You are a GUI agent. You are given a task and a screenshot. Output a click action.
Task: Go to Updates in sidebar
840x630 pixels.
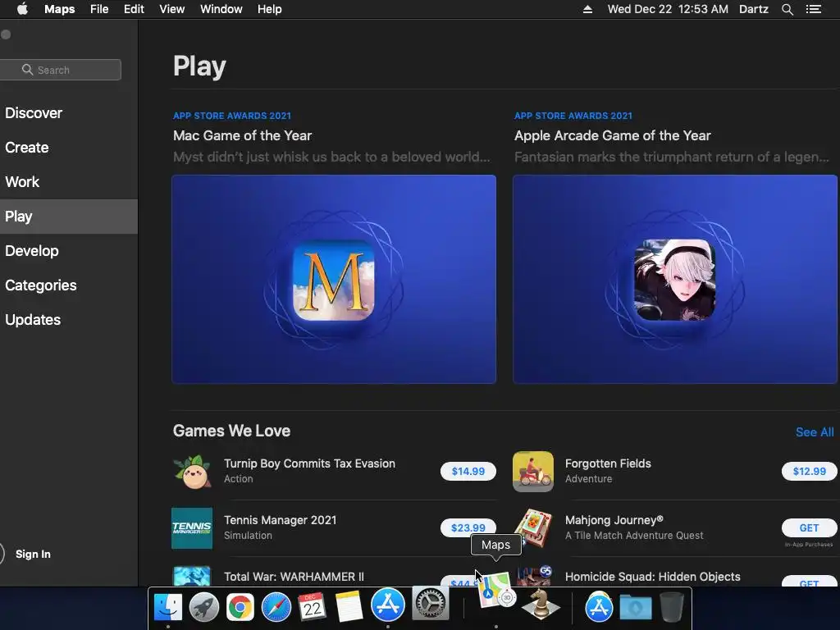pos(33,320)
